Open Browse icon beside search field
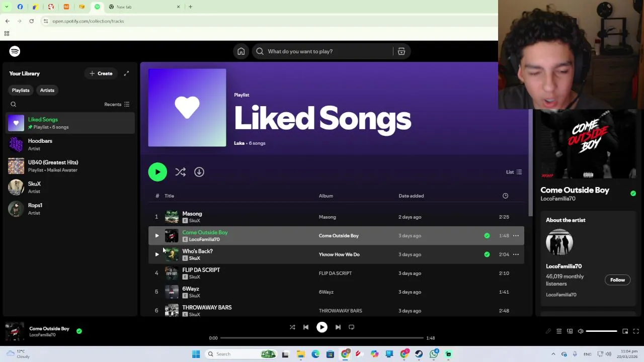644x362 pixels. [x=401, y=51]
